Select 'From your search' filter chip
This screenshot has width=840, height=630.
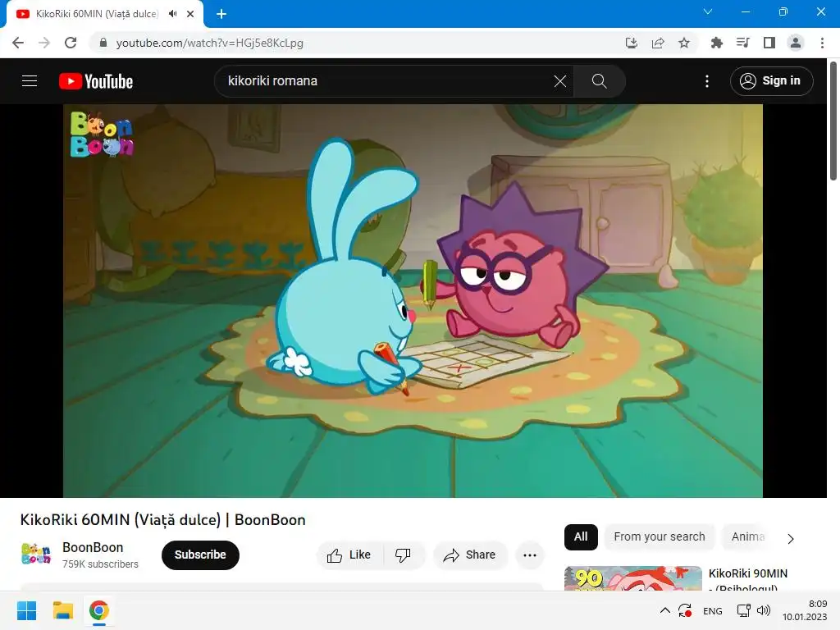click(659, 536)
